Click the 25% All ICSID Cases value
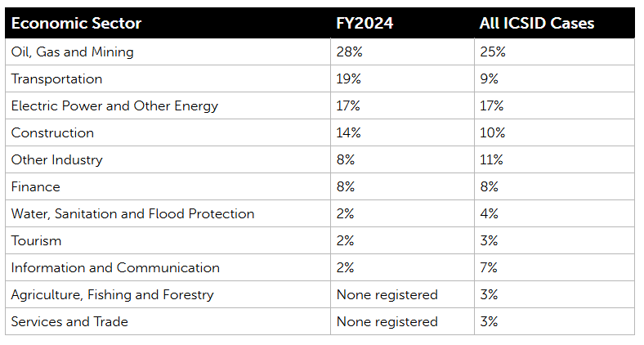The width and height of the screenshot is (644, 345). (492, 52)
